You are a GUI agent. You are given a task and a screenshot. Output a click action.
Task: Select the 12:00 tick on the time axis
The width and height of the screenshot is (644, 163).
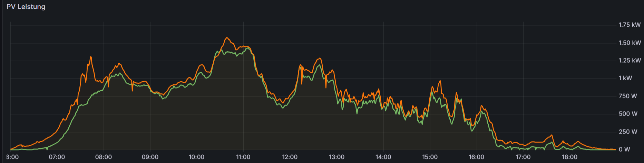click(290, 157)
